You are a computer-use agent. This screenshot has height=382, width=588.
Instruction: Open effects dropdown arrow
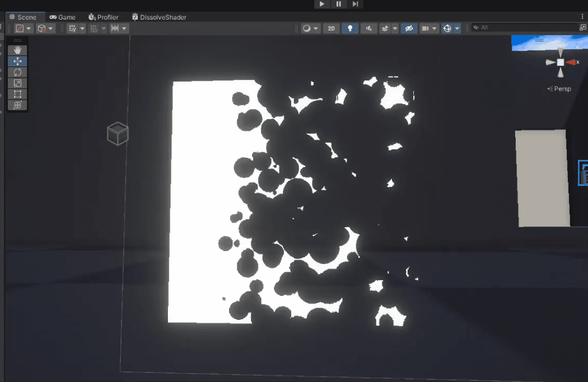click(395, 29)
